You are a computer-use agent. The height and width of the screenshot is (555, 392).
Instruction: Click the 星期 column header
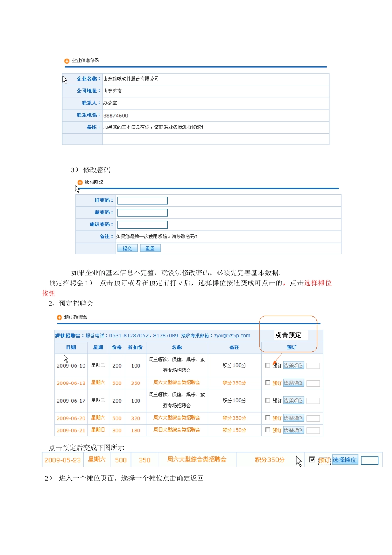98,348
